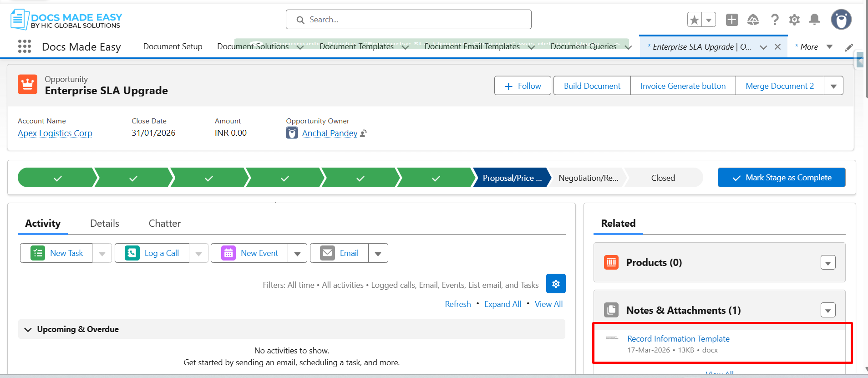Open the Salesforce Trailhead guidance icon

[x=753, y=20]
